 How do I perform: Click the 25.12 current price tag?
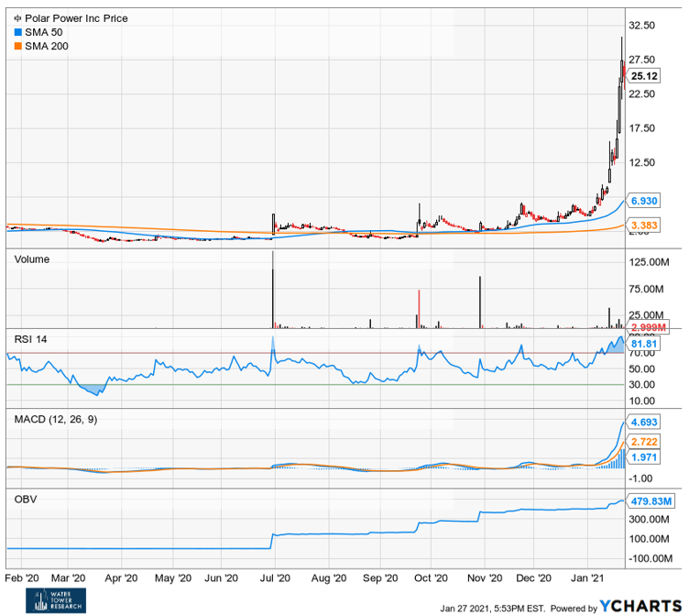(643, 76)
